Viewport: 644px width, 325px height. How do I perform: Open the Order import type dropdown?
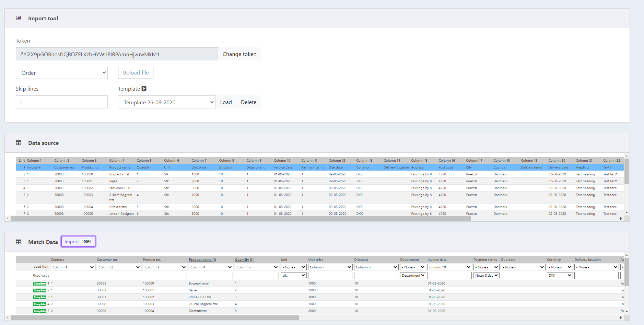coord(62,72)
